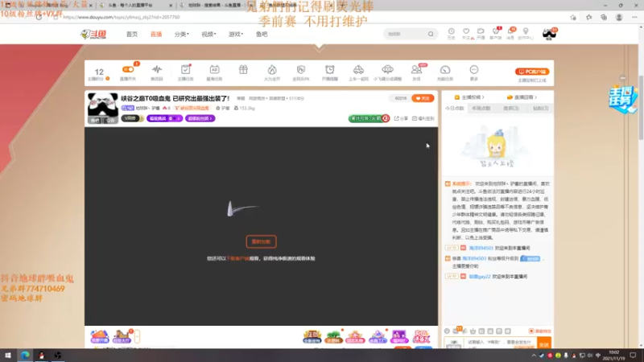The width and height of the screenshot is (644, 362).
Task: Click the start-broadcast camera icon
Action: click(481, 33)
